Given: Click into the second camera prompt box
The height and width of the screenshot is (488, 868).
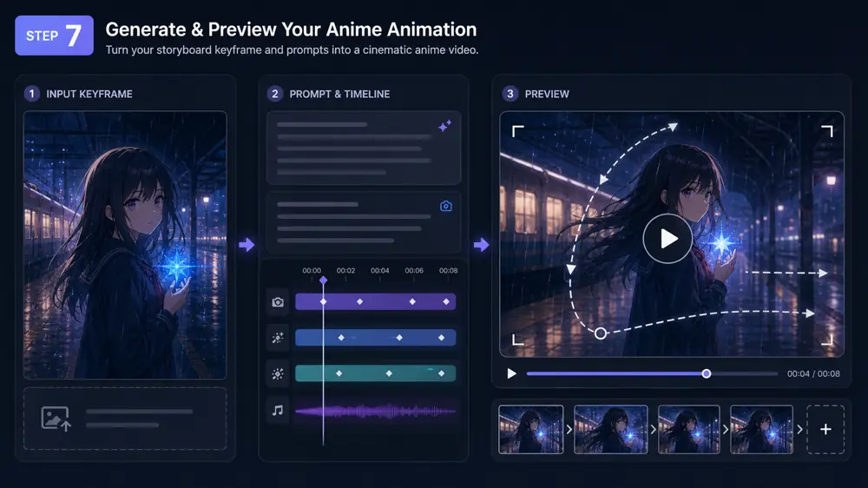Looking at the screenshot, I should pos(364,222).
